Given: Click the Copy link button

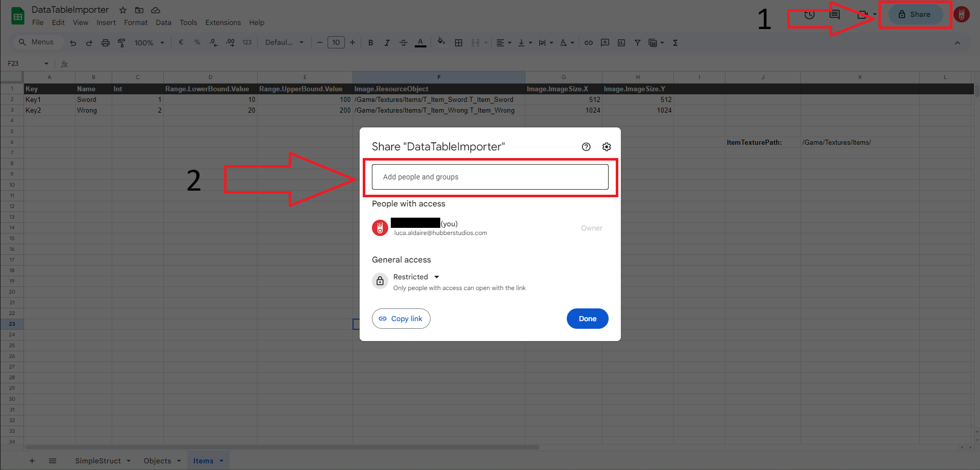Looking at the screenshot, I should point(401,319).
